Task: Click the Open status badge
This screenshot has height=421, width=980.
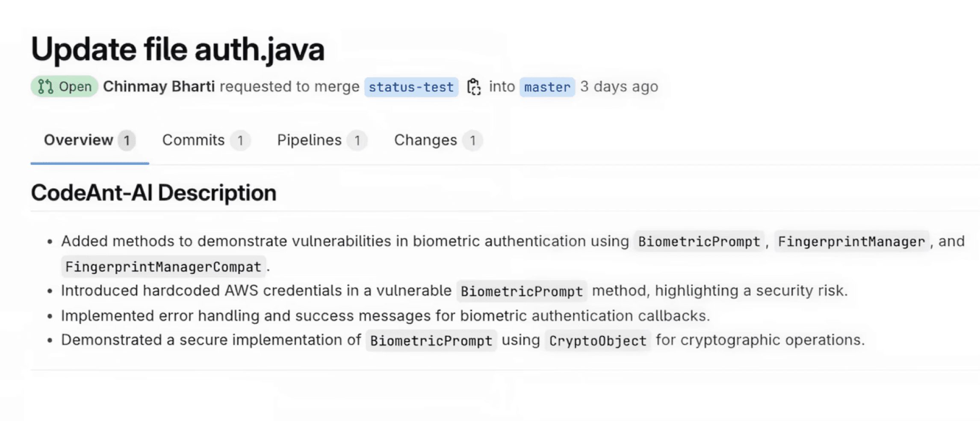Action: click(x=65, y=86)
